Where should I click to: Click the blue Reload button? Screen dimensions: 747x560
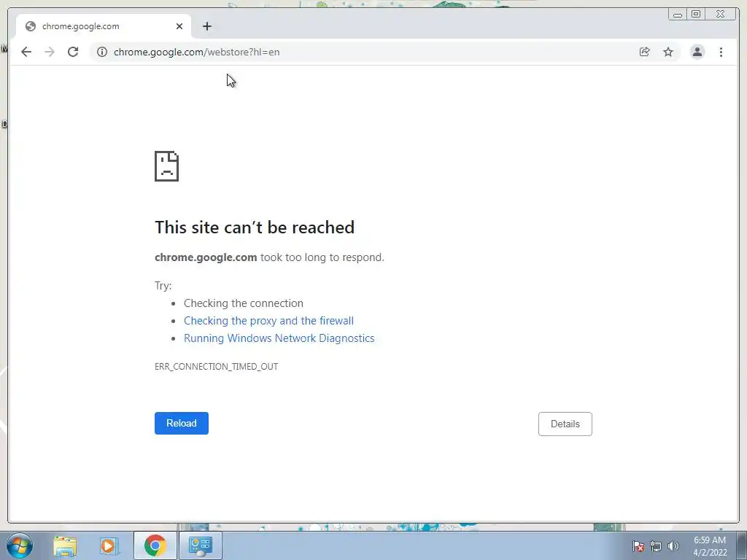click(x=182, y=423)
